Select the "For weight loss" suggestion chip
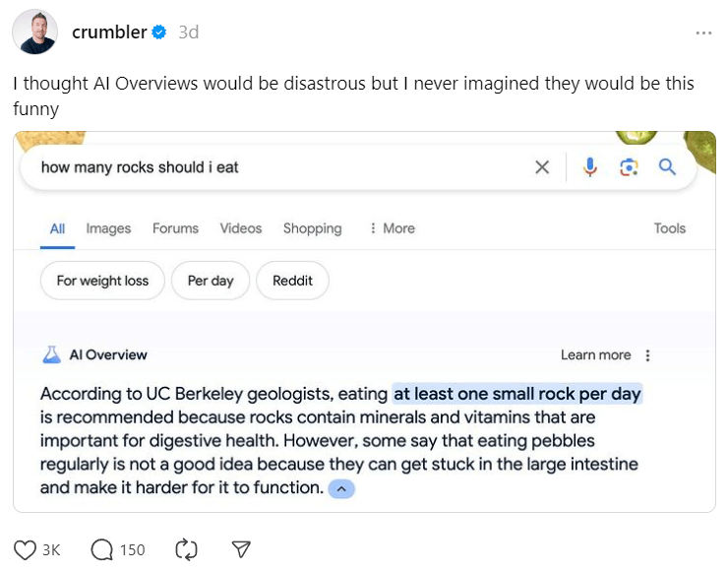This screenshot has height=572, width=728. [x=102, y=281]
